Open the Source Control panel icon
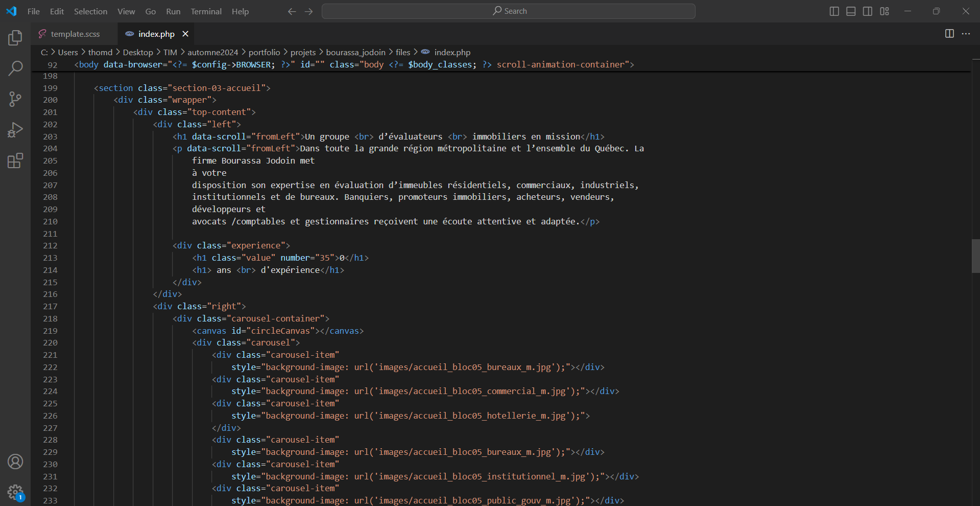The image size is (980, 506). pos(15,99)
